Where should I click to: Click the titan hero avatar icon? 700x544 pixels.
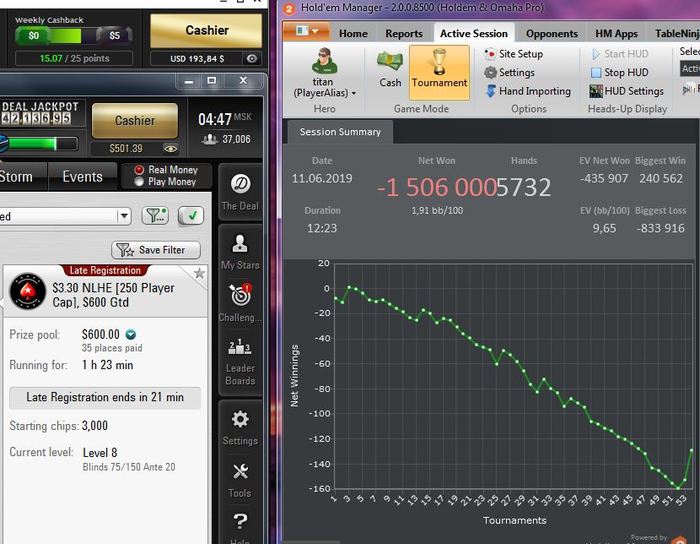pos(324,62)
